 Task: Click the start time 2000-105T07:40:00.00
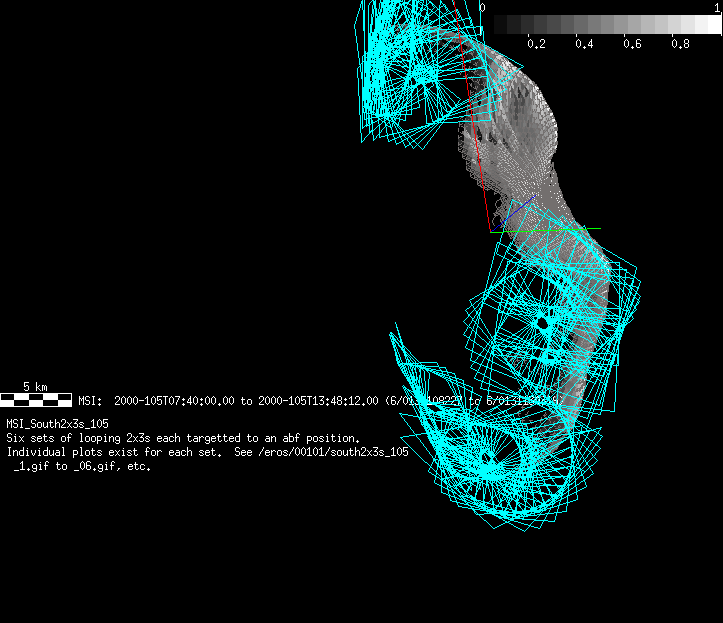coord(174,401)
